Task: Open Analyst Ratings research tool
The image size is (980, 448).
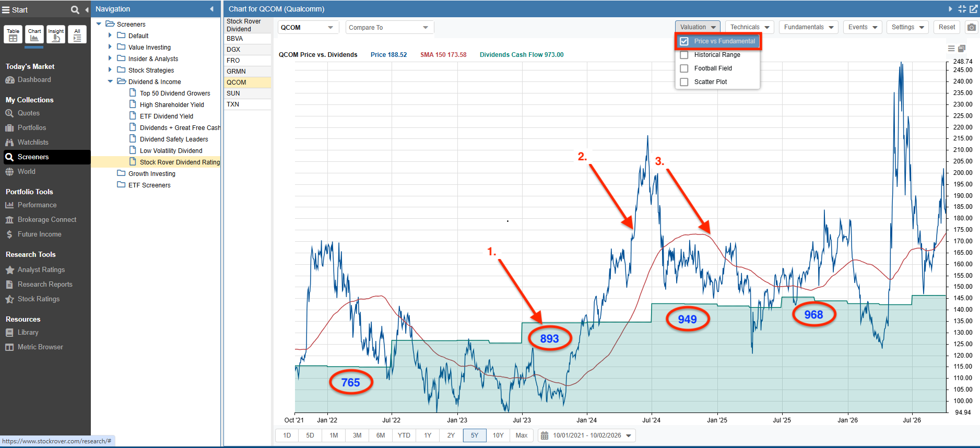Action: tap(41, 270)
